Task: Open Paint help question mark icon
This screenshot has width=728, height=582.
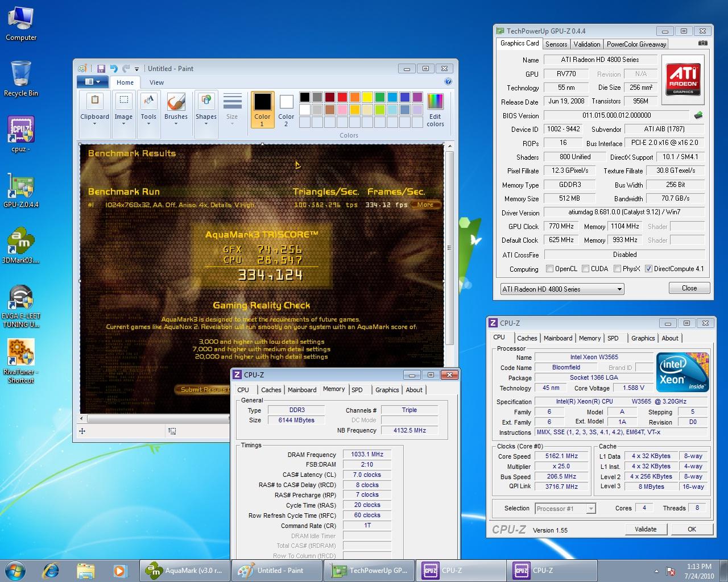Action: [x=448, y=81]
